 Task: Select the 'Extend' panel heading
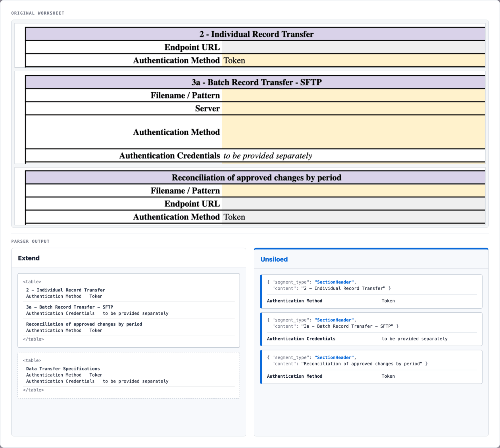(29, 258)
